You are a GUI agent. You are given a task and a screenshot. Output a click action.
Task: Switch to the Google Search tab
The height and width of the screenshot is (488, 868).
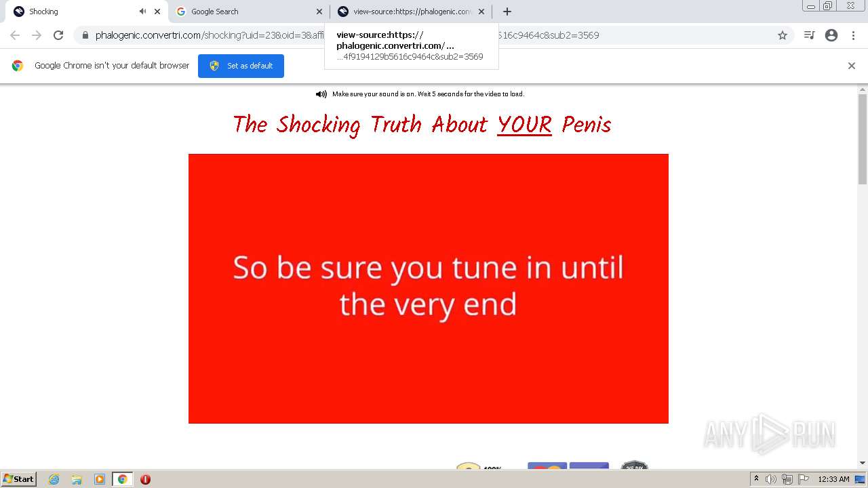tap(250, 12)
